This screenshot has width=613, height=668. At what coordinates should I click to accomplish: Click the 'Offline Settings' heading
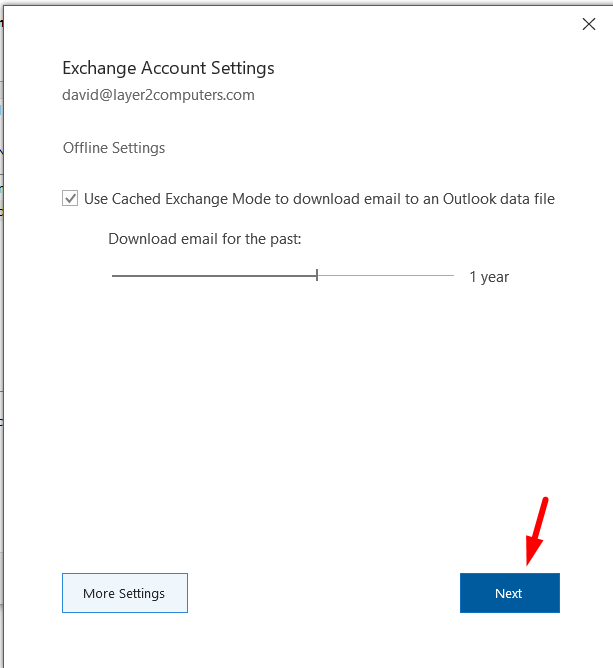click(114, 148)
